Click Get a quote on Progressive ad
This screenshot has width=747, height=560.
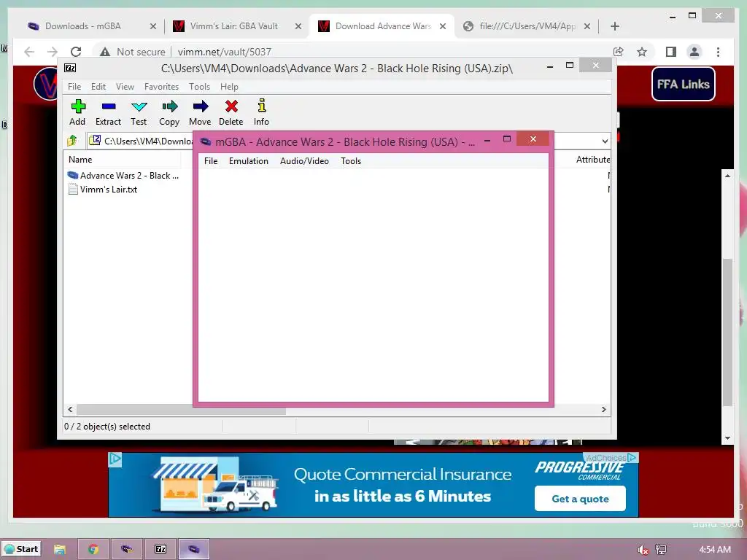tap(580, 499)
